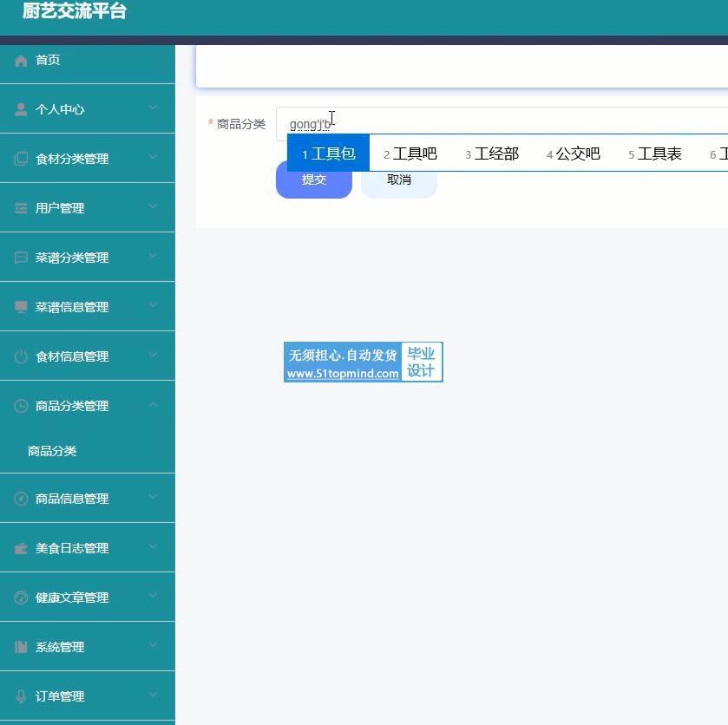728x725 pixels.
Task: Expand 美食日志管理 chevron arrow
Action: tap(153, 547)
